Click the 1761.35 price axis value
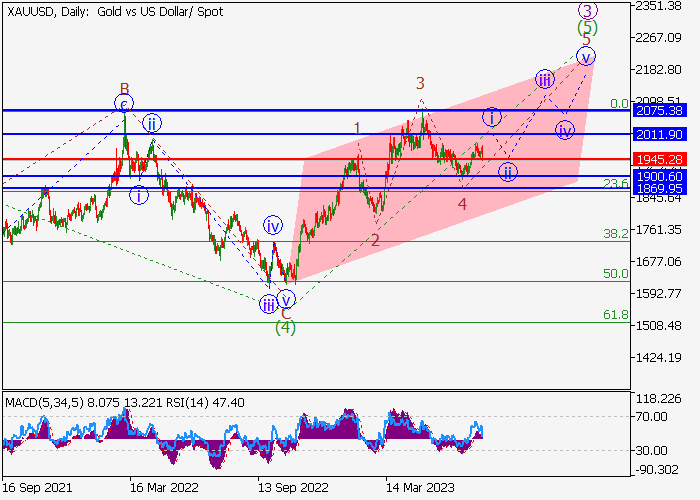Viewport: 700px width, 500px height. tap(658, 229)
